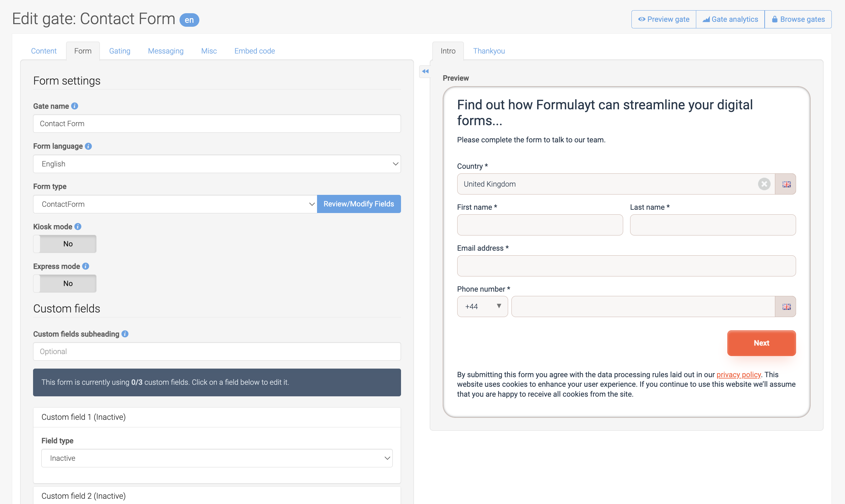The height and width of the screenshot is (504, 845).
Task: Click the Kiosk mode info icon
Action: click(x=78, y=227)
